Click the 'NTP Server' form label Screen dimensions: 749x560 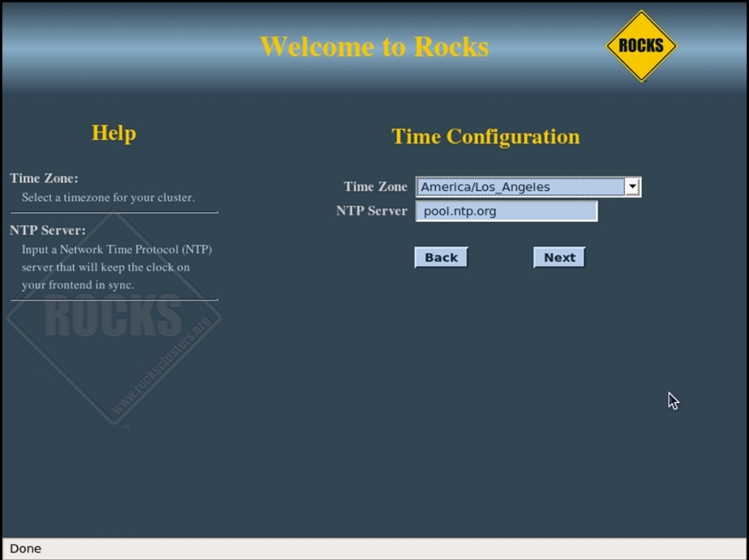tap(372, 211)
